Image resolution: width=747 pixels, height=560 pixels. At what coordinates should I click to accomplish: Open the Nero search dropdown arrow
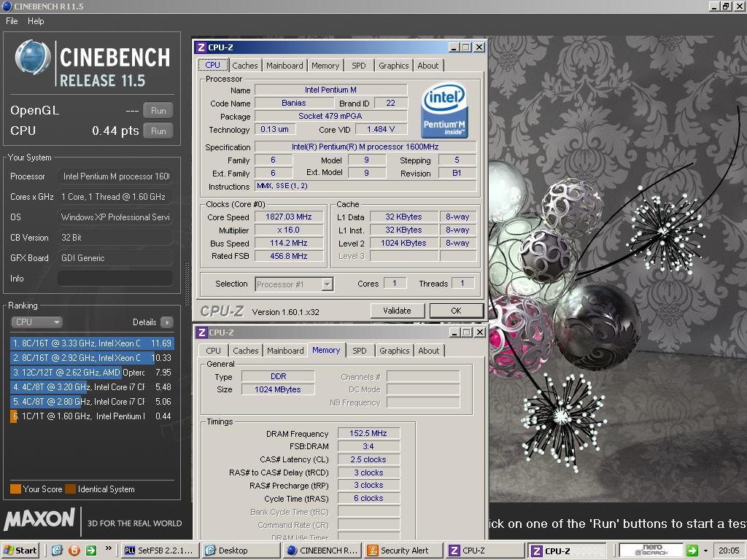pyautogui.click(x=705, y=551)
